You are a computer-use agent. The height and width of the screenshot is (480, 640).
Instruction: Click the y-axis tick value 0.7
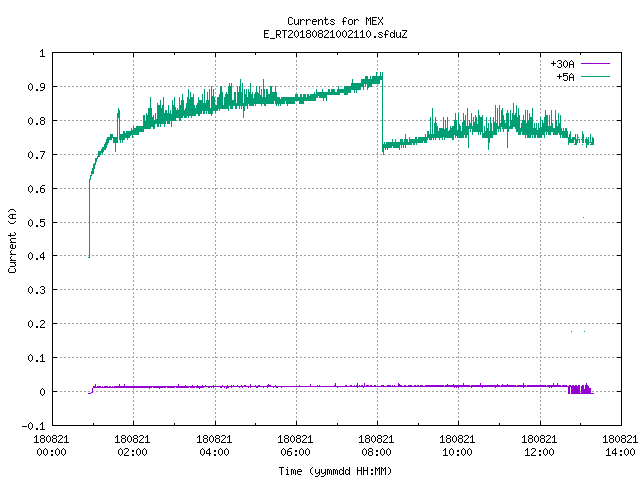(36, 155)
